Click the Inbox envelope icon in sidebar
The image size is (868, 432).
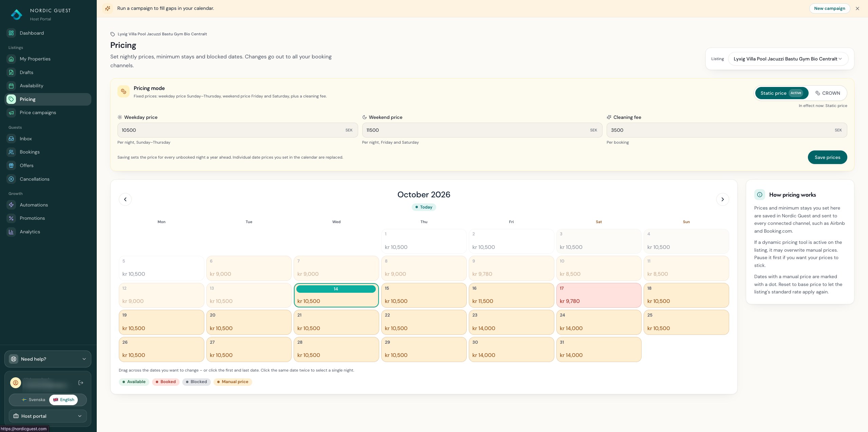click(11, 139)
